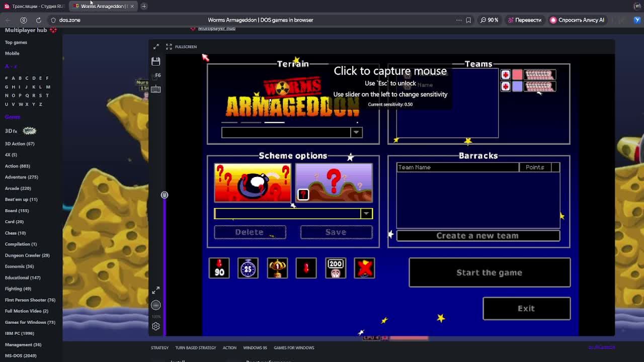Open the terrain selection dropdown arrow
644x362 pixels.
356,132
